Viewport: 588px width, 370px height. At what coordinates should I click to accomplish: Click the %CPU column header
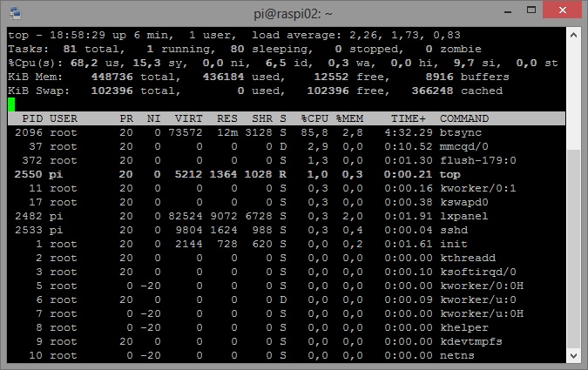point(314,118)
